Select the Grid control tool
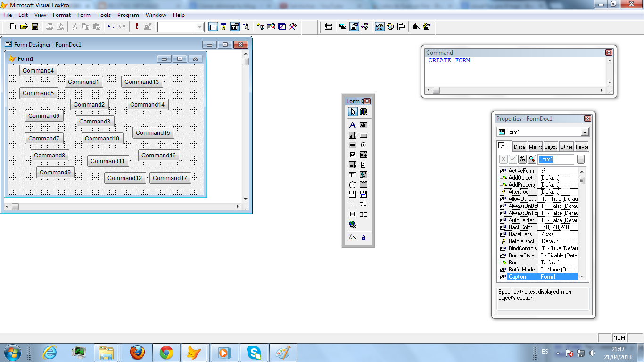 click(x=353, y=174)
